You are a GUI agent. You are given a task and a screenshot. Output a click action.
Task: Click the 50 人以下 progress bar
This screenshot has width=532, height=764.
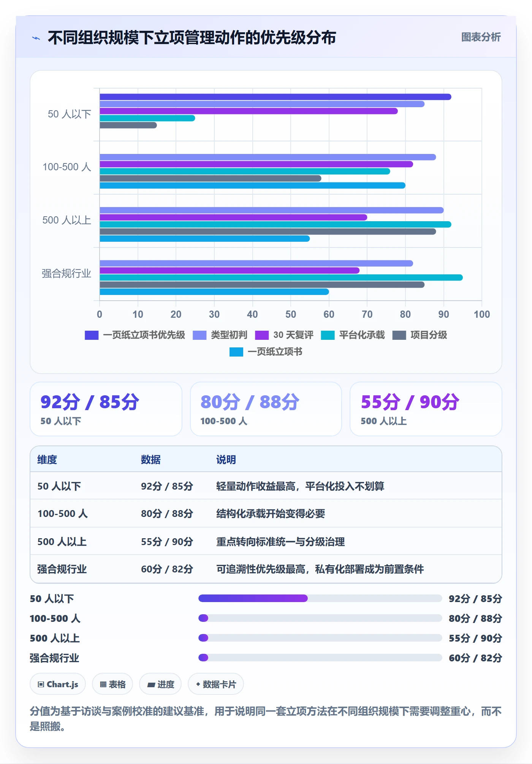(320, 598)
